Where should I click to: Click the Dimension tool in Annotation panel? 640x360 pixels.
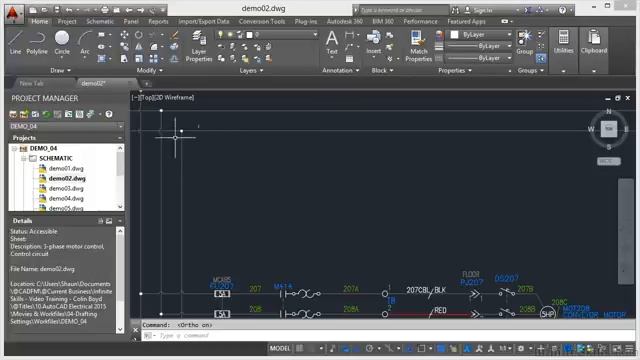tap(349, 35)
